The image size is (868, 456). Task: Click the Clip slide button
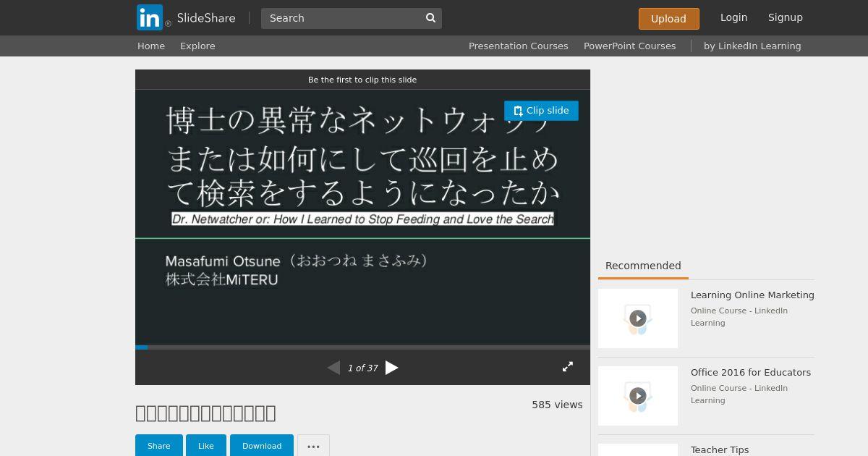(x=541, y=111)
